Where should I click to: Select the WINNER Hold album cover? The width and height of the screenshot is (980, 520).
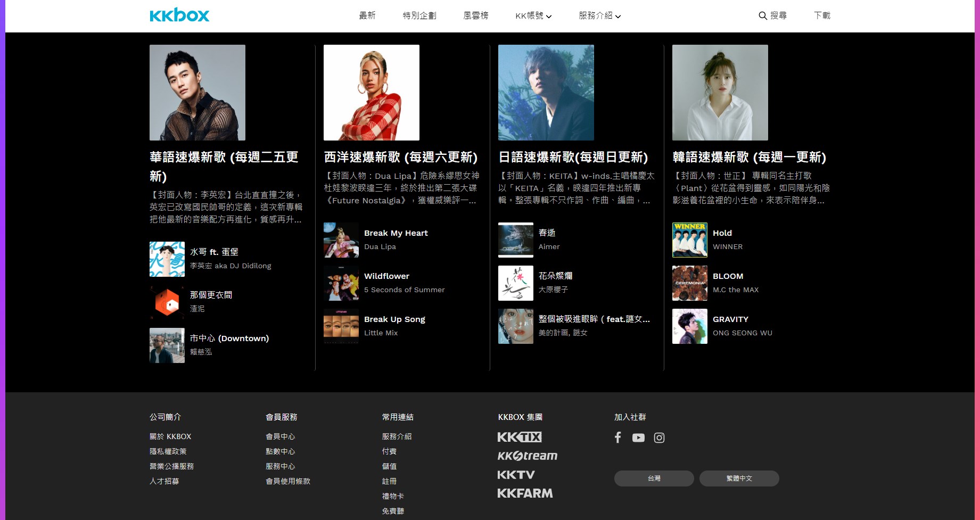tap(690, 240)
